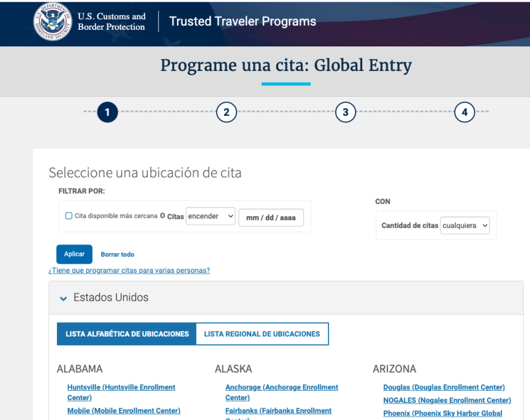Viewport: 530px width, 420px height.
Task: Click the U.S. Customs and Border Protection text
Action: point(111,22)
